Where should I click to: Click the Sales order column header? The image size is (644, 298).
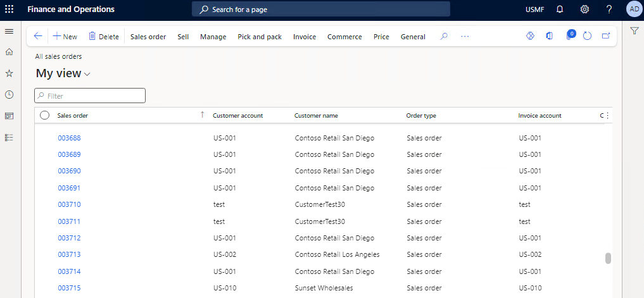click(72, 115)
